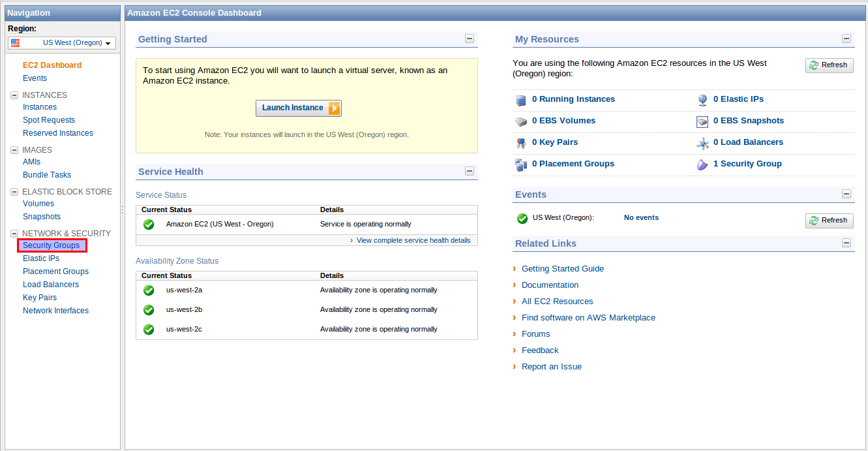The width and height of the screenshot is (868, 451).
Task: Open the US West (Oregon) region dropdown
Action: 62,43
